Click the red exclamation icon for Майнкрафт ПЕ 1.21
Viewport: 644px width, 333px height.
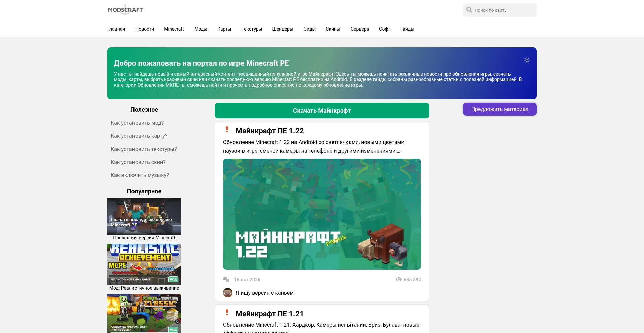click(227, 313)
